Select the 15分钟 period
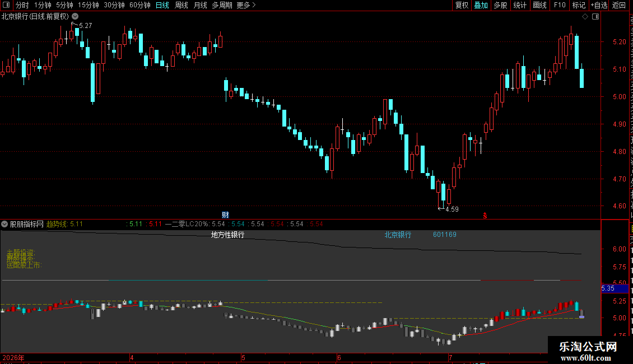The height and width of the screenshot is (364, 633). click(x=88, y=5)
